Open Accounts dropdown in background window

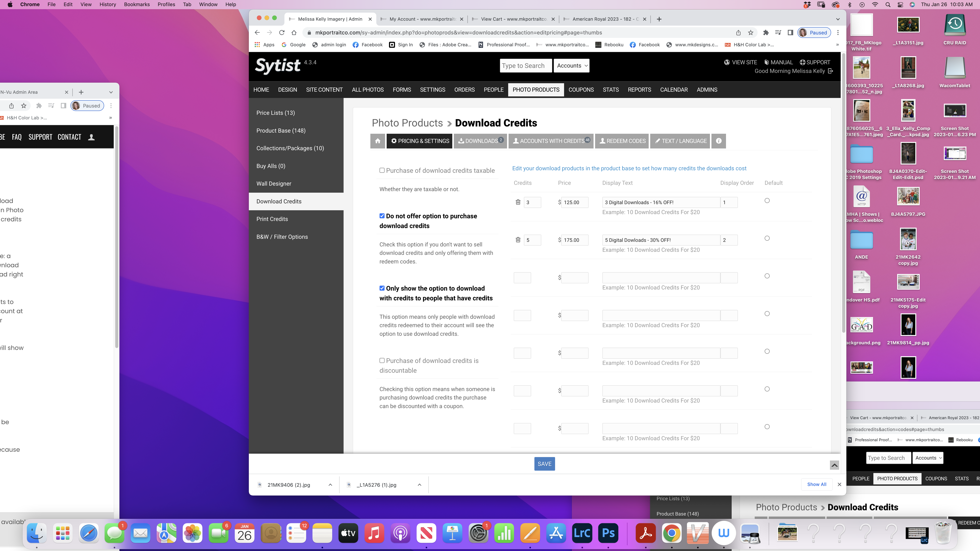click(928, 458)
